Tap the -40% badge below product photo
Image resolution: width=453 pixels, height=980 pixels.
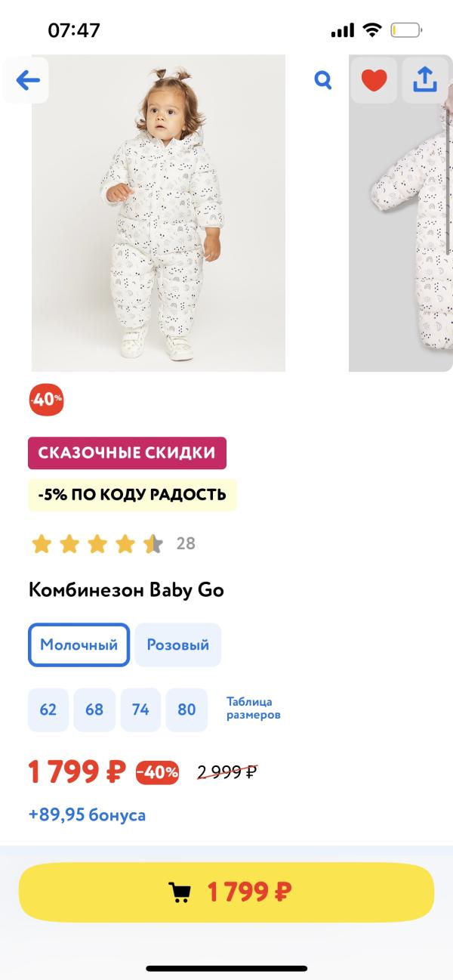coord(46,400)
